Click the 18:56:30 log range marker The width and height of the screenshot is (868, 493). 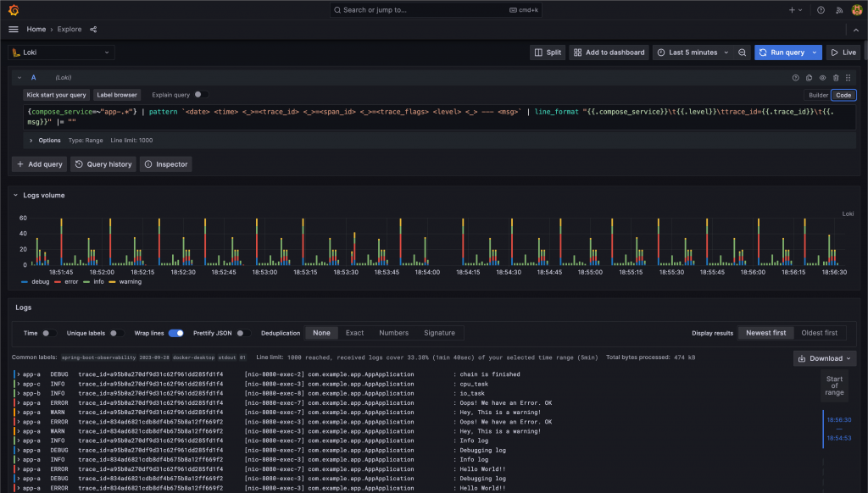[x=838, y=420]
